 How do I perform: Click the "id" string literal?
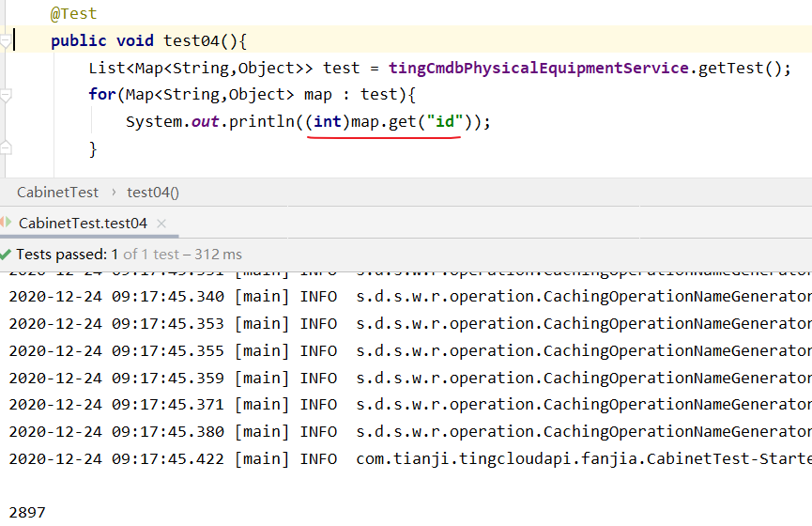tap(445, 122)
